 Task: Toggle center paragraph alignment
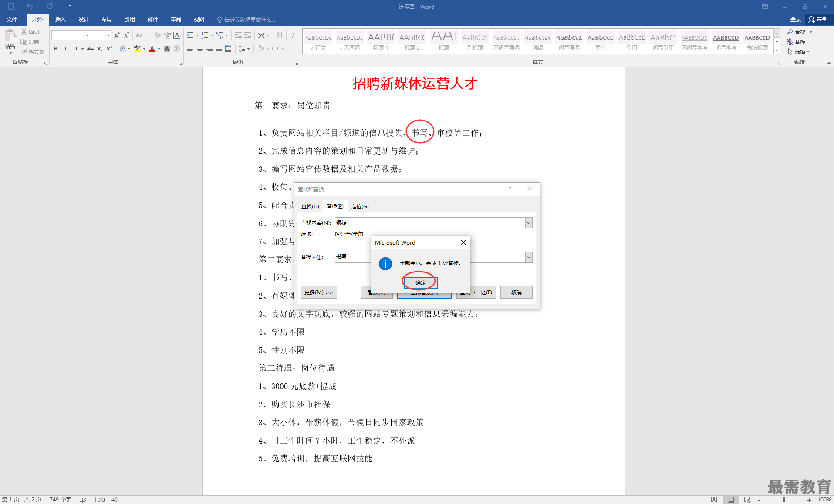tap(199, 49)
